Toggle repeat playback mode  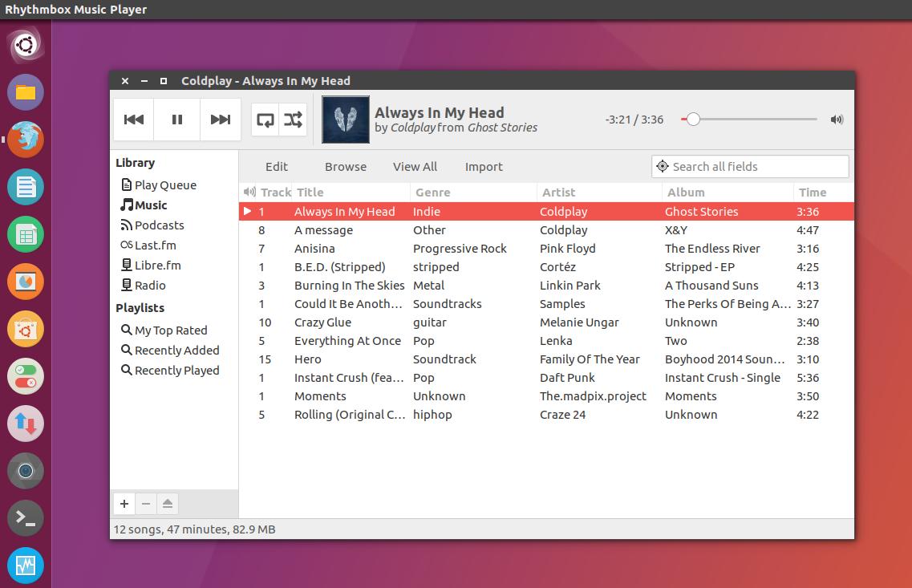(x=265, y=120)
